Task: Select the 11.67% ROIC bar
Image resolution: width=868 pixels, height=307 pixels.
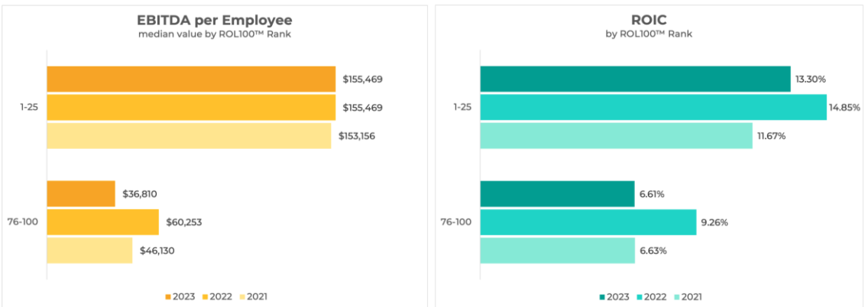Action: point(616,136)
